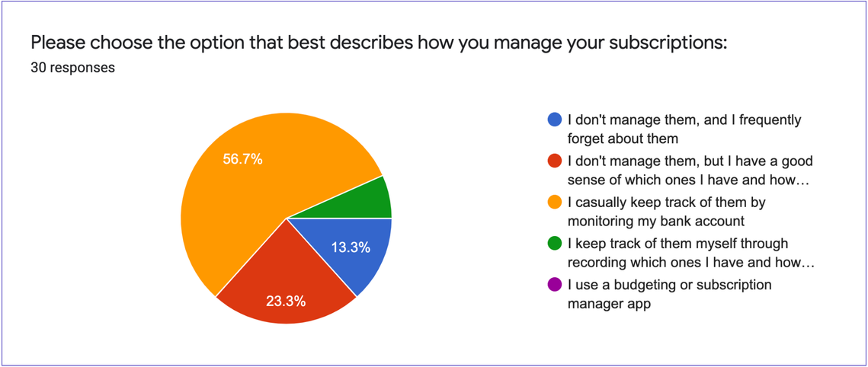
Task: Select the red 23.3% pie slice
Action: [x=285, y=282]
